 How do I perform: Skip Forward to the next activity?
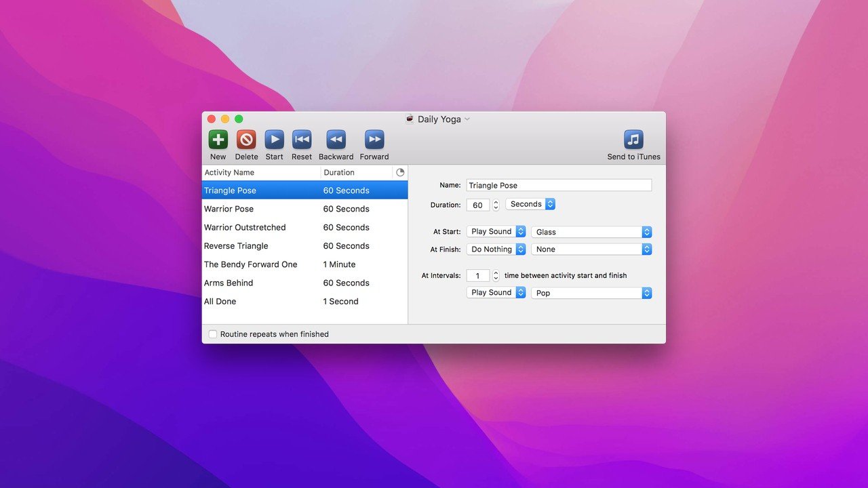click(x=374, y=140)
